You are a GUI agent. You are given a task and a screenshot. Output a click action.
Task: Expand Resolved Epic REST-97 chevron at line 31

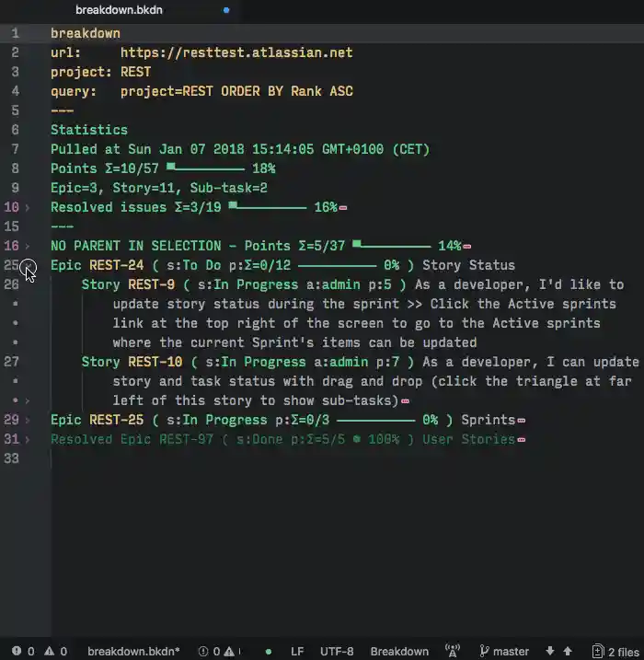click(x=28, y=439)
